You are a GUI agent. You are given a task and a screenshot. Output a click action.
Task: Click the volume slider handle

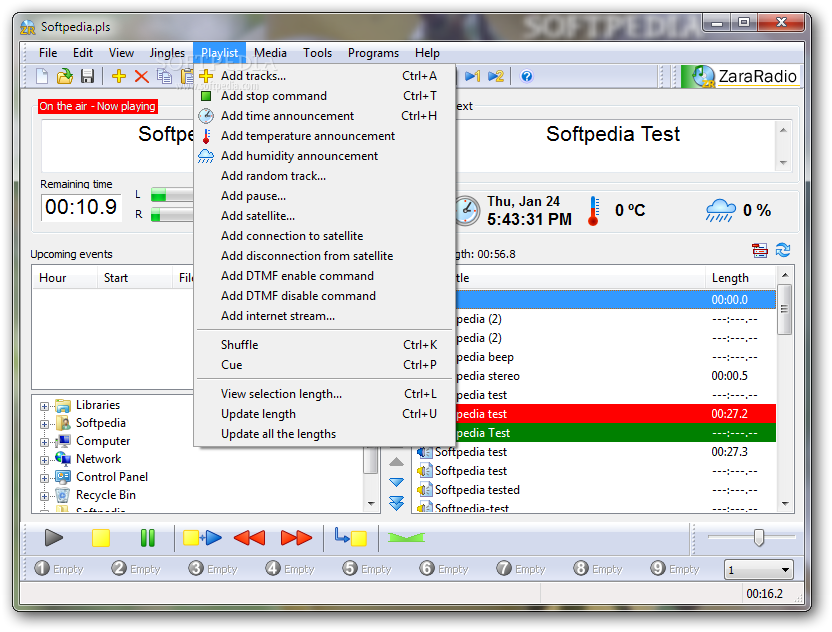tap(759, 538)
